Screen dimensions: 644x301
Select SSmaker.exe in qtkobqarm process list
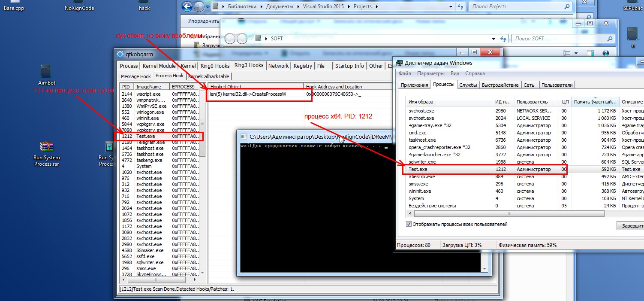160,250
